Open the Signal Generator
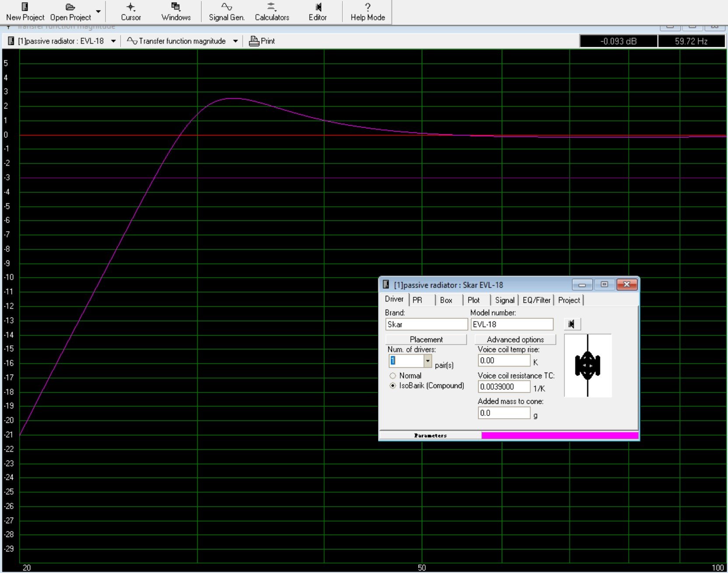Viewport: 728px width, 573px height. pos(226,11)
